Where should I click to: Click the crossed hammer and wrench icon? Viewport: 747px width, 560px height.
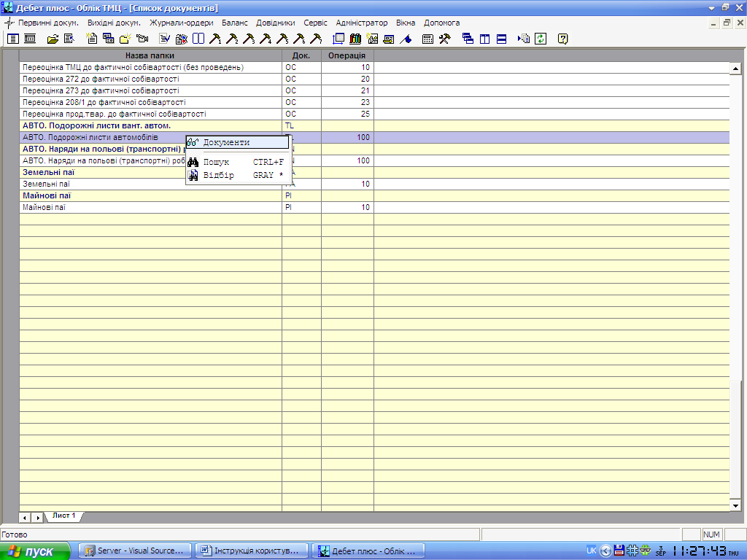click(444, 39)
